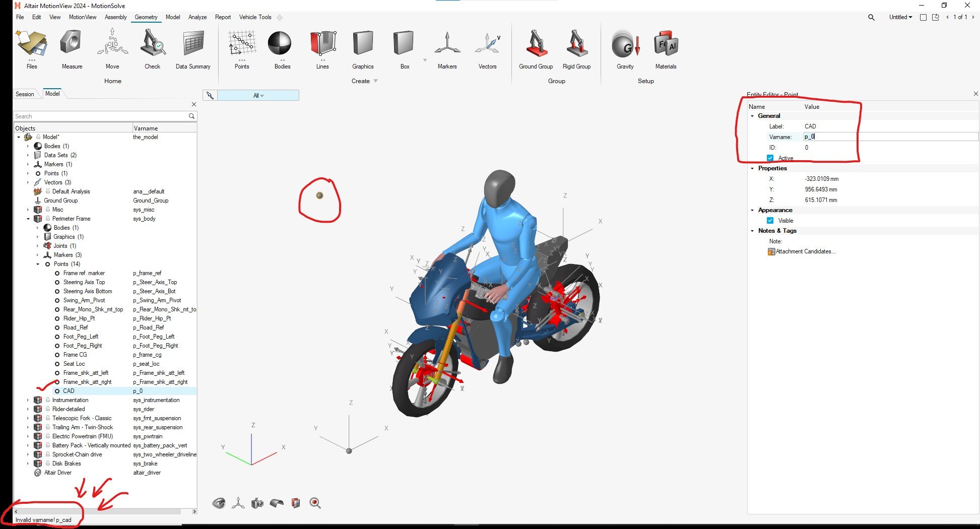Select the Steering Axis Top point
This screenshot has height=529, width=980.
[x=84, y=282]
